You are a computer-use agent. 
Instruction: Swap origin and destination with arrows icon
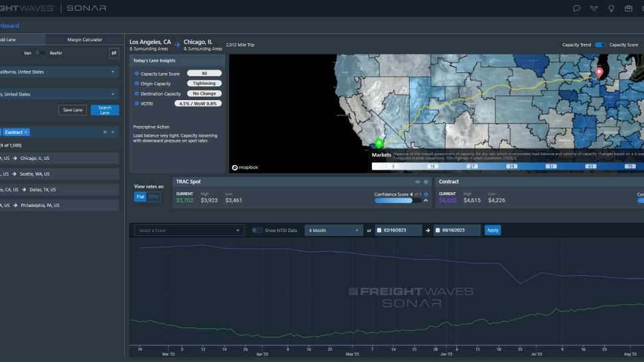point(114,53)
